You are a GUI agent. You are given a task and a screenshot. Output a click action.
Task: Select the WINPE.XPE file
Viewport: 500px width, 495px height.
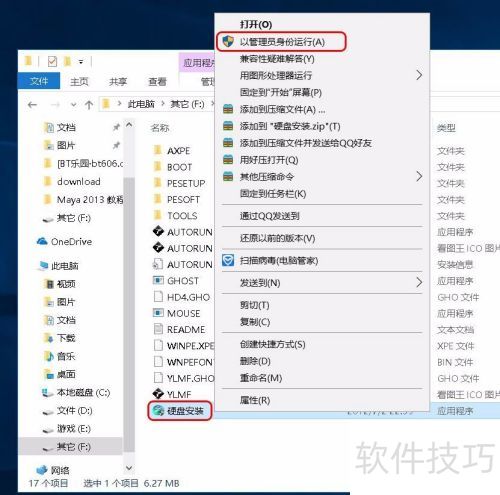(x=191, y=346)
